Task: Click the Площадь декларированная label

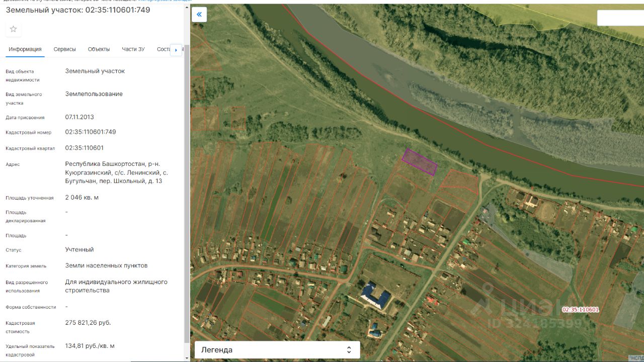Action: pyautogui.click(x=26, y=217)
